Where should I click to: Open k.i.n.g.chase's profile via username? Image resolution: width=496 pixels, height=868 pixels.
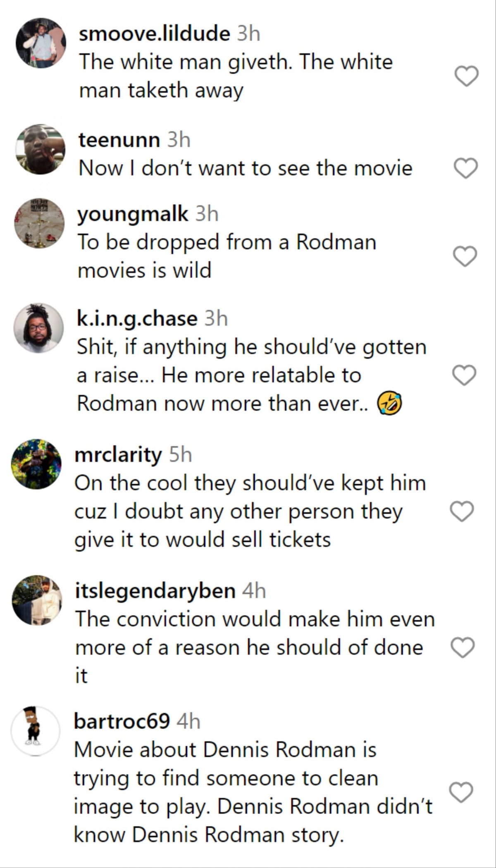click(x=136, y=318)
